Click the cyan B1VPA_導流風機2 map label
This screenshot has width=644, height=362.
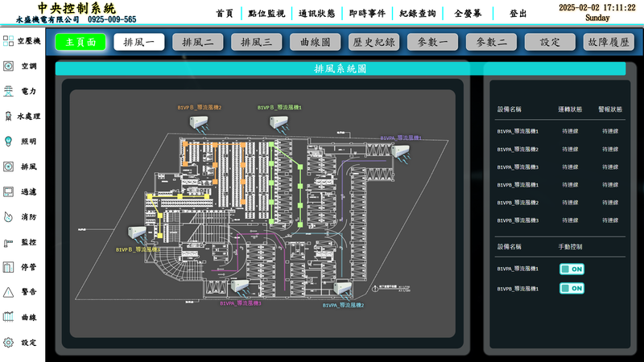344,306
